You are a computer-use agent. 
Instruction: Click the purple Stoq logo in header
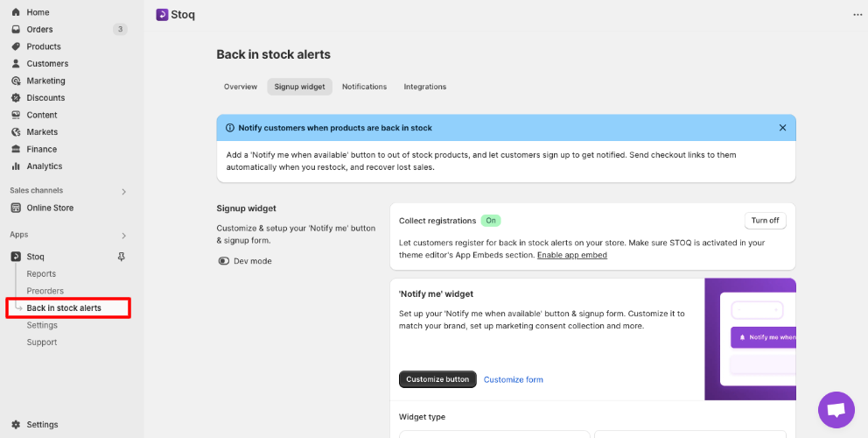coord(162,15)
